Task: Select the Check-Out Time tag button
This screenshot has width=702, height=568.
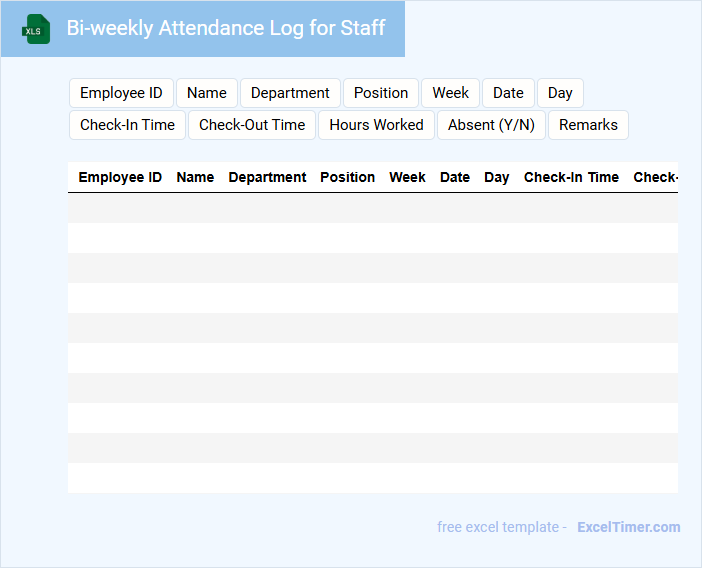Action: [252, 125]
